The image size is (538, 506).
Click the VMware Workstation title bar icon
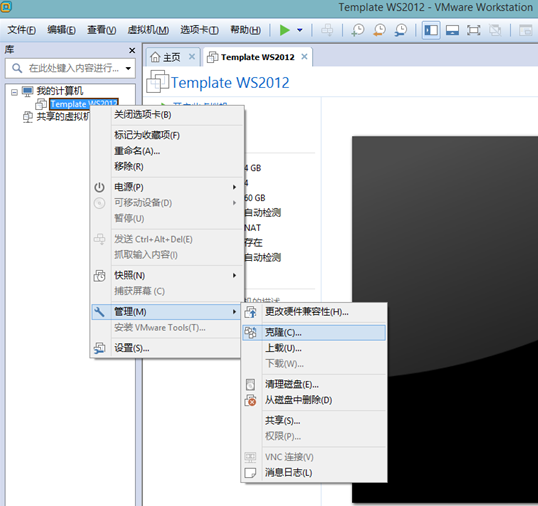coord(6,6)
